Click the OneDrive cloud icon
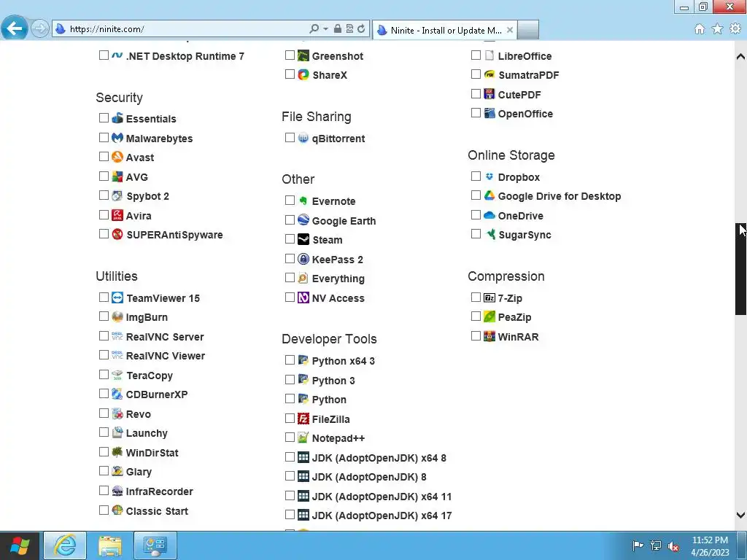 tap(489, 215)
